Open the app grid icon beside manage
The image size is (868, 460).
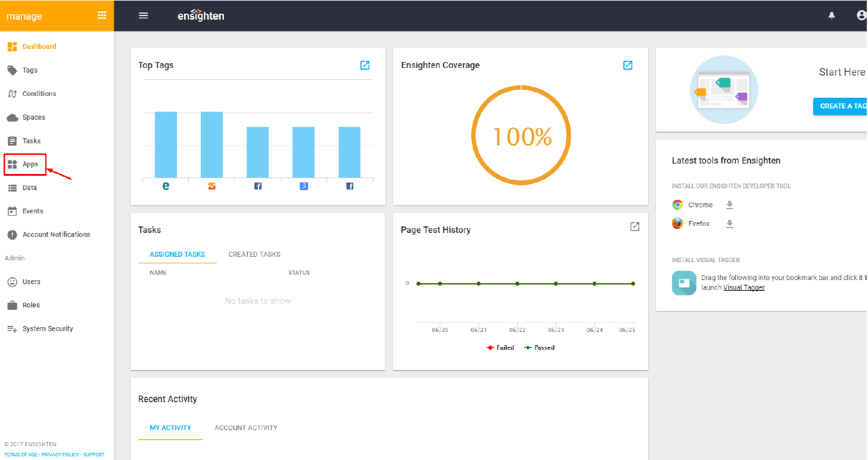(x=102, y=16)
